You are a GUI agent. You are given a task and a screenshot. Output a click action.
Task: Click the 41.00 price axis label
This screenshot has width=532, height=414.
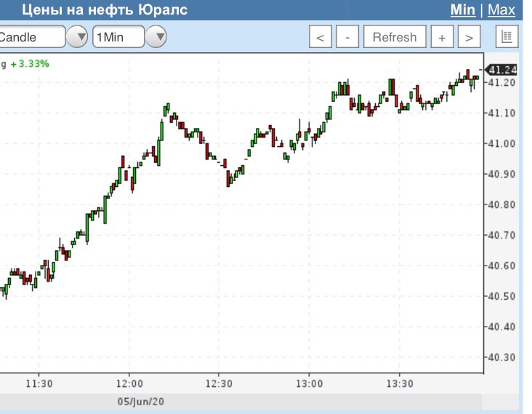pos(501,143)
